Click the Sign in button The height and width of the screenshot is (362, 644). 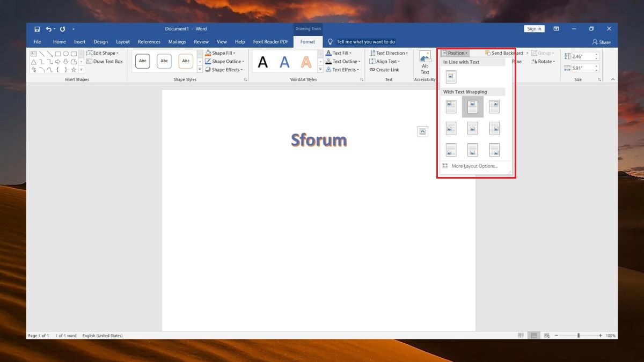coord(534,29)
